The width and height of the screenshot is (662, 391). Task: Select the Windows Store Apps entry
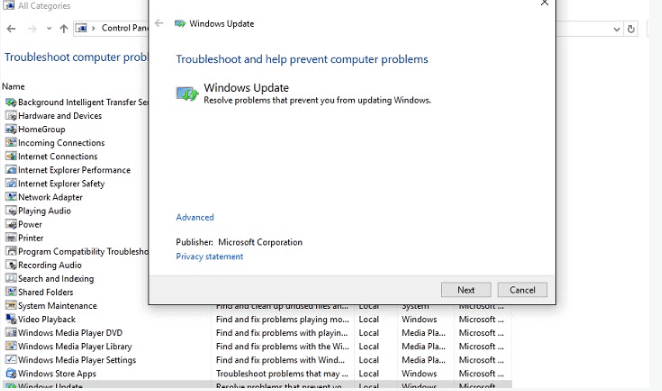click(x=57, y=374)
